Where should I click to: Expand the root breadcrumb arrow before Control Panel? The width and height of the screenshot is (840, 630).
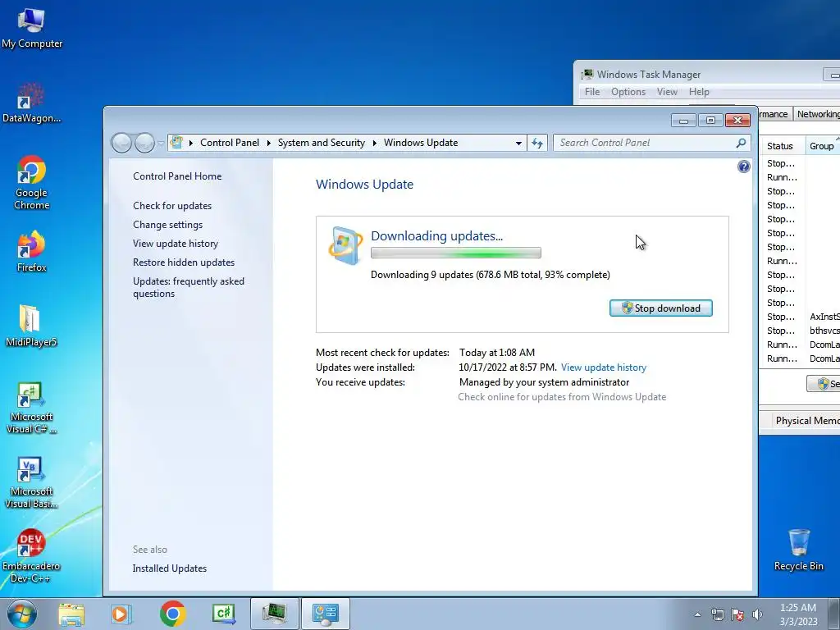tap(190, 143)
